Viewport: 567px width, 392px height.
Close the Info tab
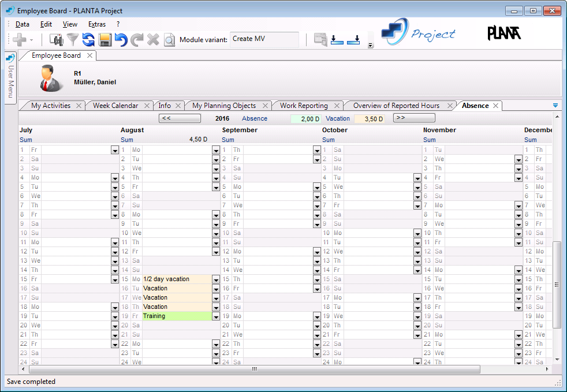pyautogui.click(x=178, y=106)
